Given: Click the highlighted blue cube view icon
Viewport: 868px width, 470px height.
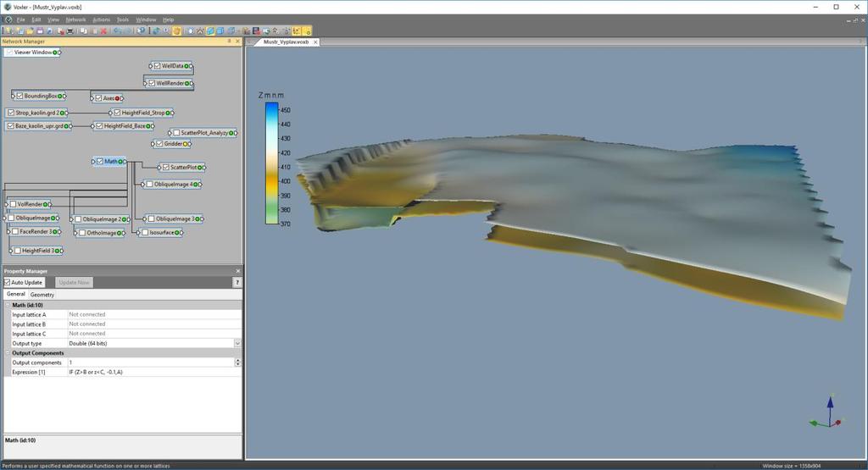Looking at the screenshot, I should click(x=210, y=31).
